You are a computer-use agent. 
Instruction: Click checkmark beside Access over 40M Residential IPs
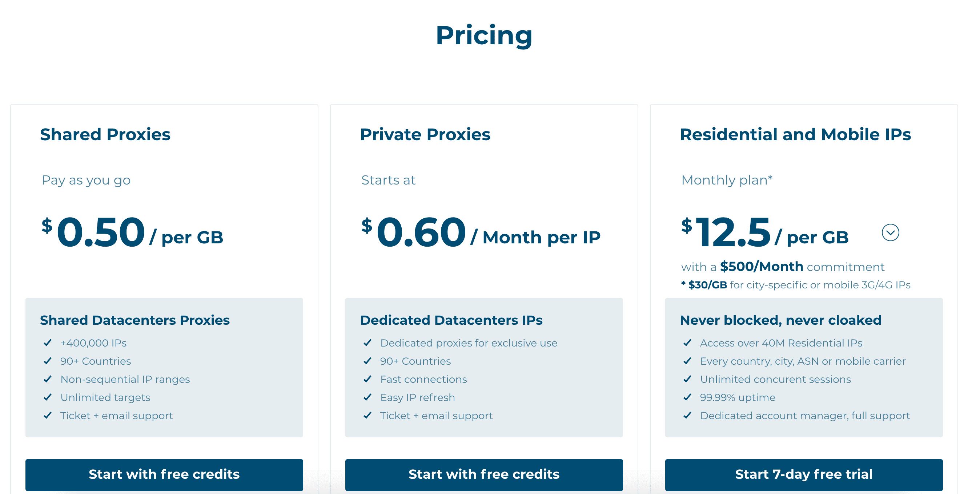[x=687, y=343]
